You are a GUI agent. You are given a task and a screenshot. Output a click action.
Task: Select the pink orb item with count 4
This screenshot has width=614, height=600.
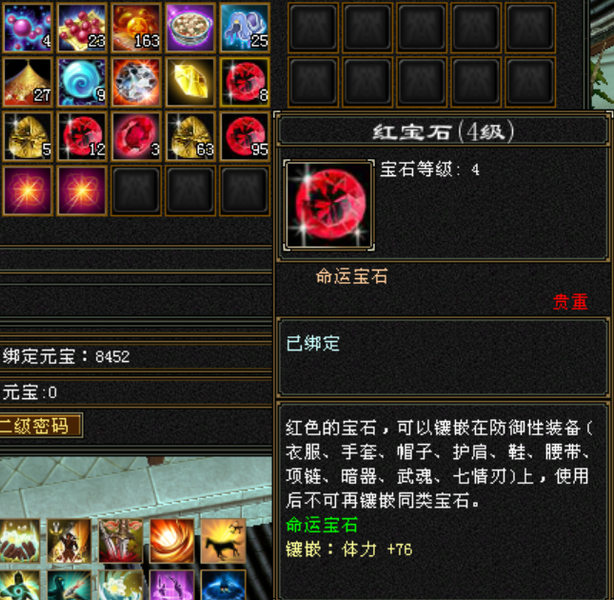(27, 28)
